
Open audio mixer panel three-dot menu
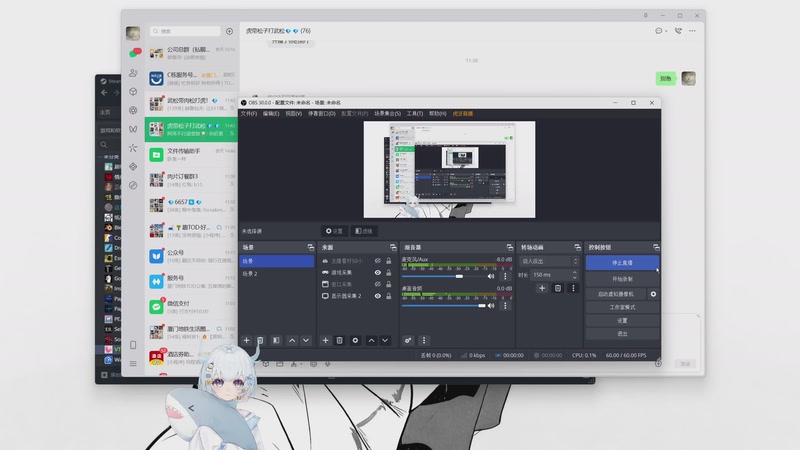(x=423, y=340)
